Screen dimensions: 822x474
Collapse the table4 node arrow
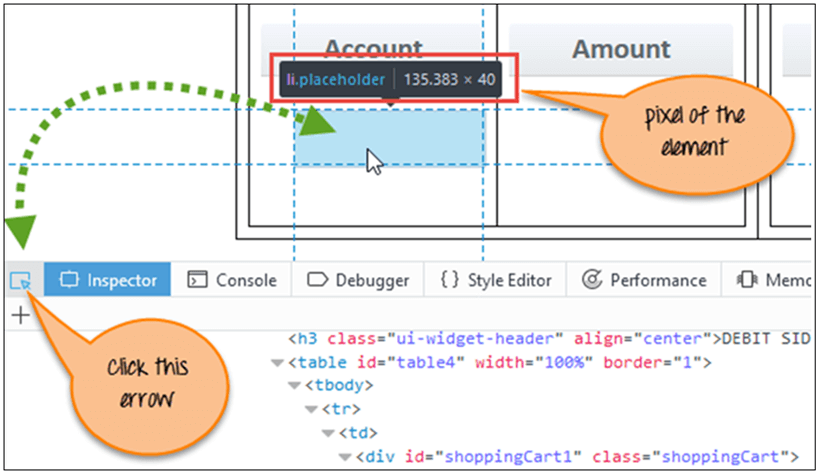[x=277, y=362]
